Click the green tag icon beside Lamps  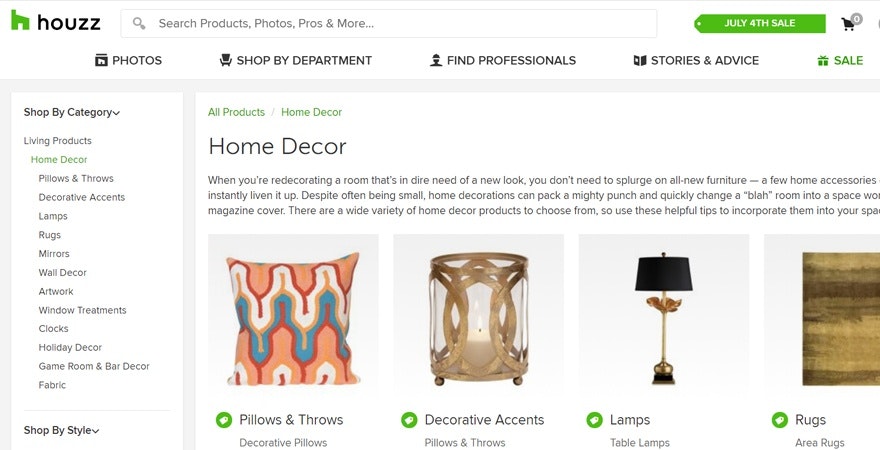pyautogui.click(x=595, y=420)
